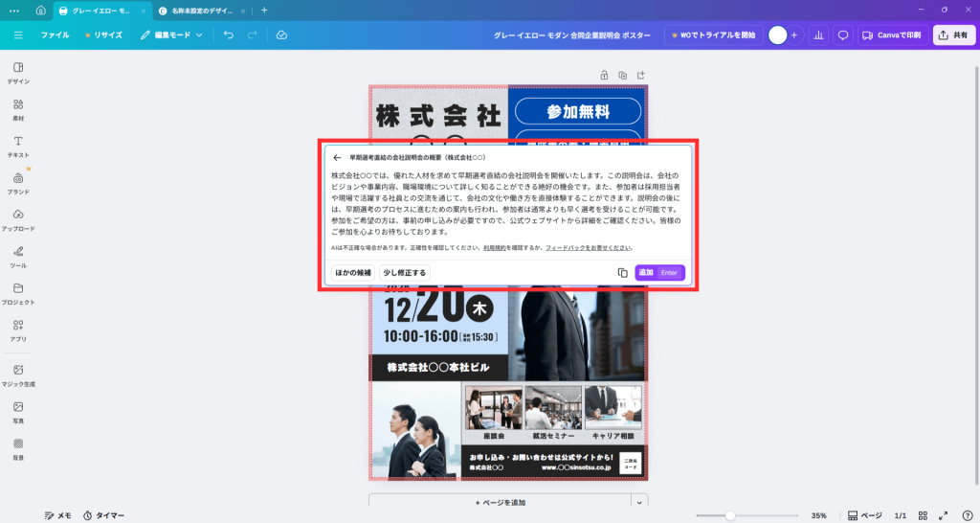Image resolution: width=980 pixels, height=523 pixels.
Task: Open the アップロード (Uploads) panel
Action: point(18,219)
